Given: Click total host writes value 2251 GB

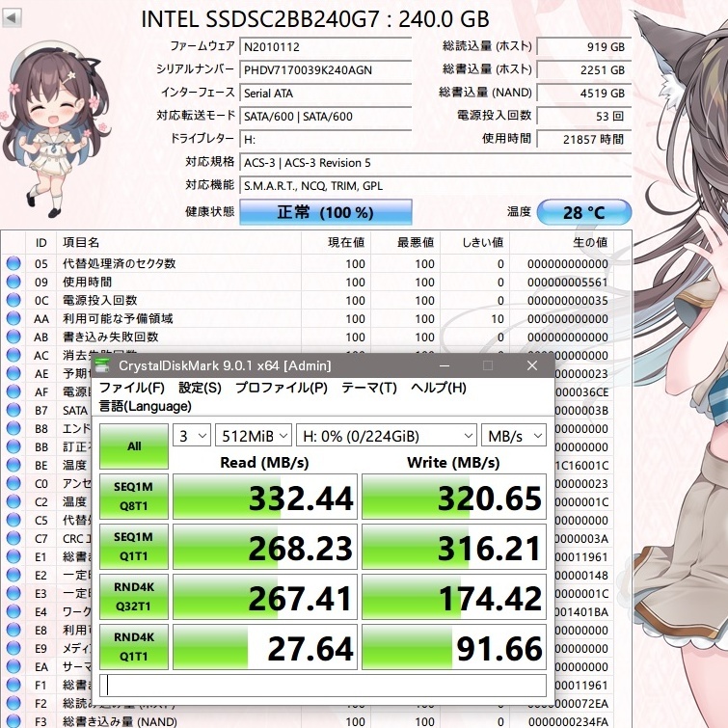Looking at the screenshot, I should click(x=584, y=69).
